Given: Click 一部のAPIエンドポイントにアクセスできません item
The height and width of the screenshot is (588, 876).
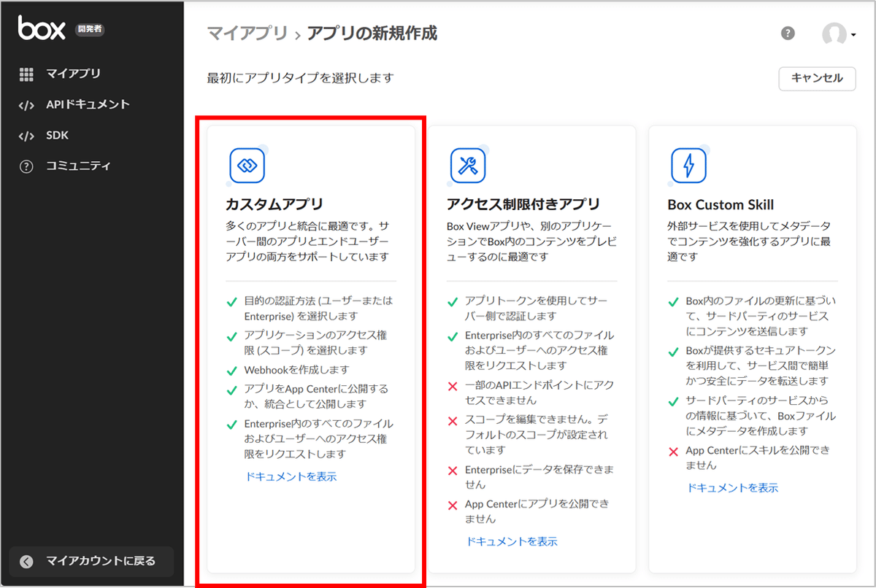Looking at the screenshot, I should pos(539,393).
